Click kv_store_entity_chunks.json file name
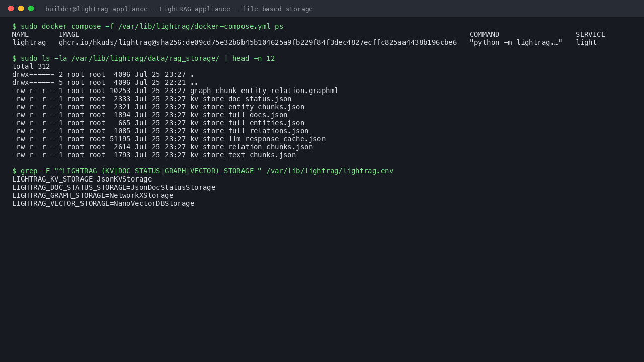644x362 pixels. 247,107
